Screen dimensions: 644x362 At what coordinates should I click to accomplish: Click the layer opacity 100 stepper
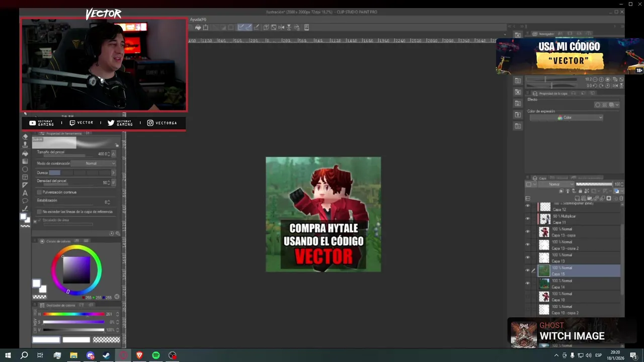(622, 185)
